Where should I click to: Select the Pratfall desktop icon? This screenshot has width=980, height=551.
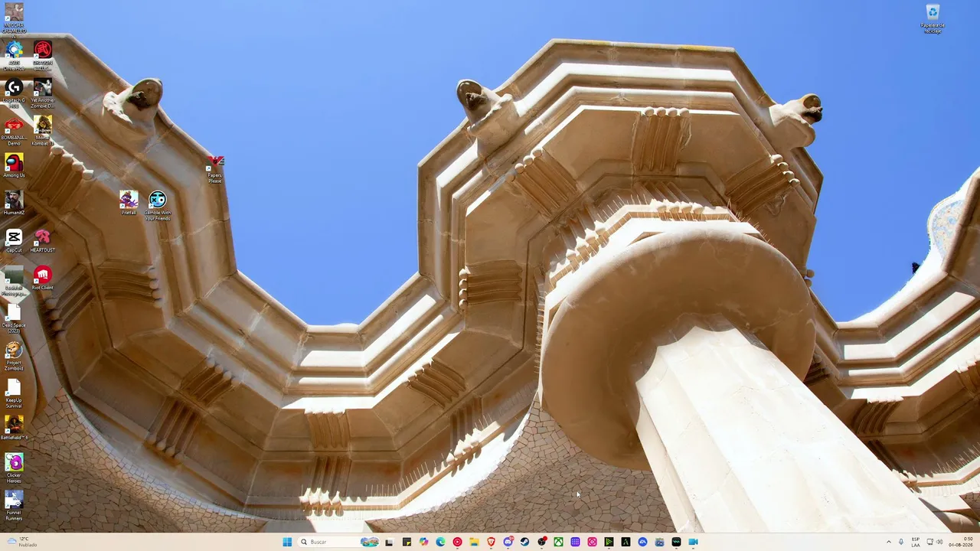(129, 204)
